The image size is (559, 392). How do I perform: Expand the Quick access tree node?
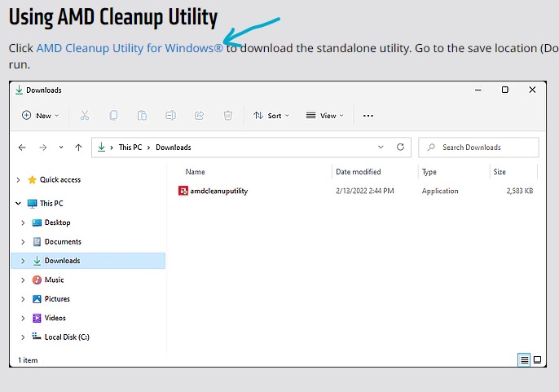coord(18,180)
